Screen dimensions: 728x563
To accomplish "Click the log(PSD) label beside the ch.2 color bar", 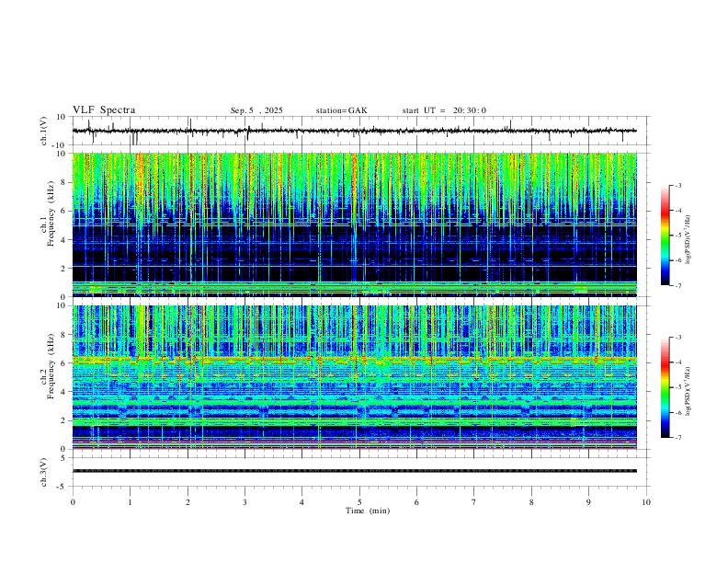I will click(688, 391).
